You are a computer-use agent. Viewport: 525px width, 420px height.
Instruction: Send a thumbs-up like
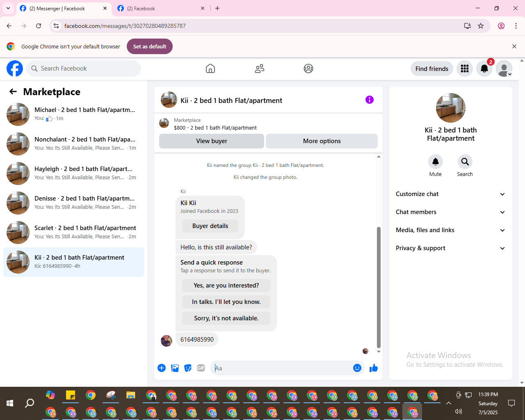coord(374,368)
